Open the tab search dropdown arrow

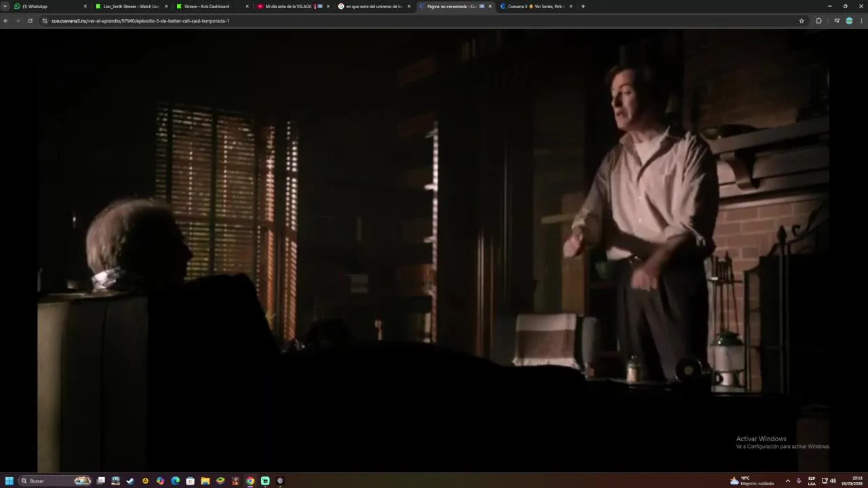pyautogui.click(x=5, y=6)
